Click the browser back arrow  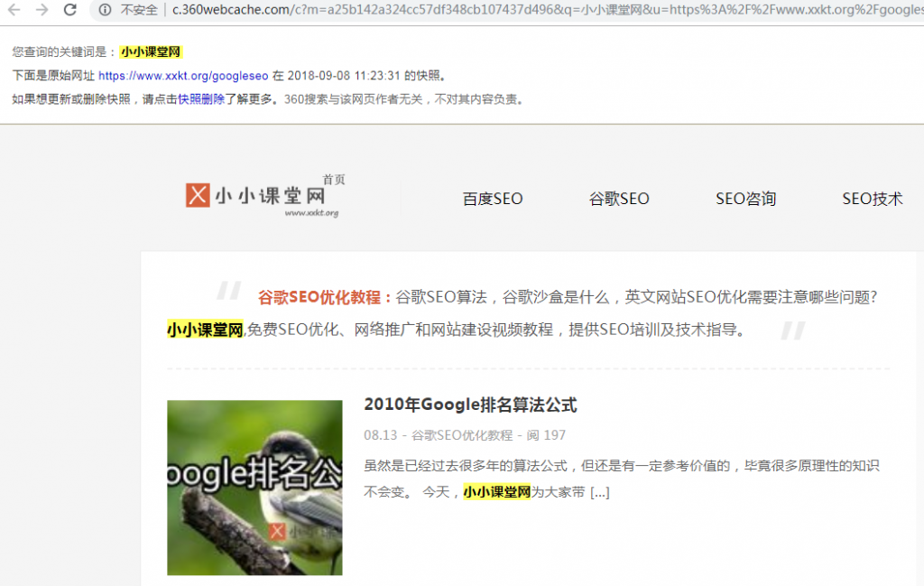click(14, 9)
